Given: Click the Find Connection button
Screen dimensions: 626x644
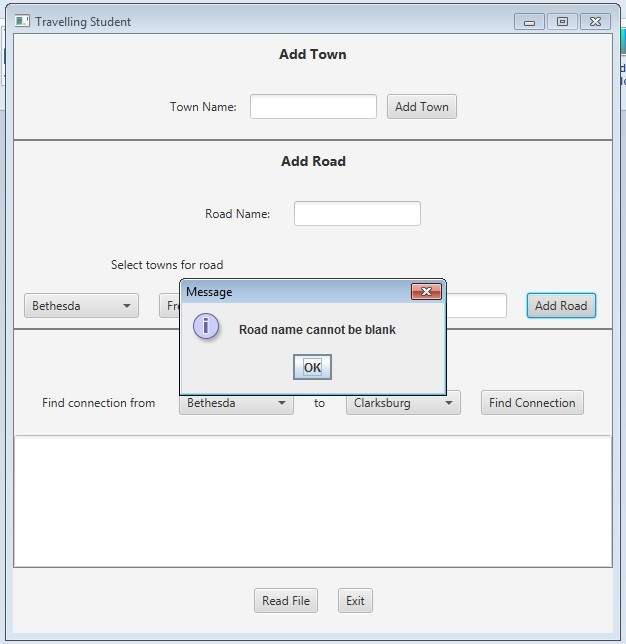Looking at the screenshot, I should pyautogui.click(x=532, y=402).
